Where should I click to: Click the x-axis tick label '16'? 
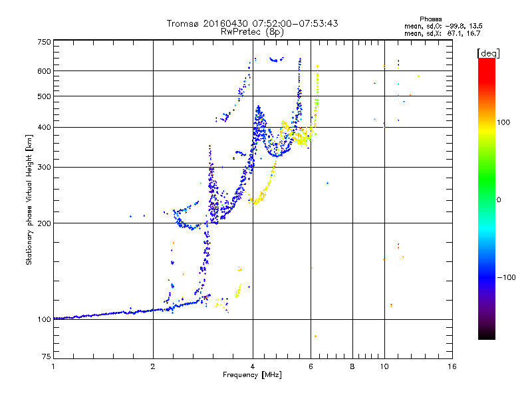click(x=452, y=366)
